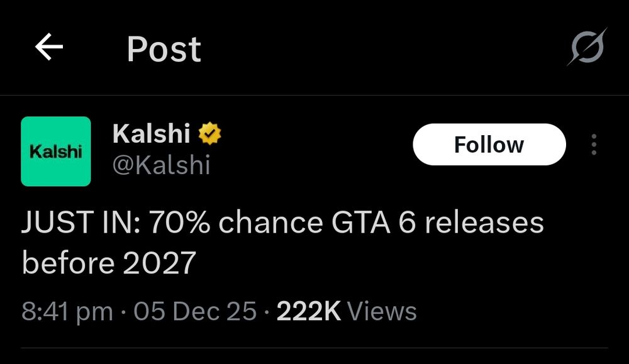Click the @Kalshi handle
The height and width of the screenshot is (364, 629).
click(161, 165)
